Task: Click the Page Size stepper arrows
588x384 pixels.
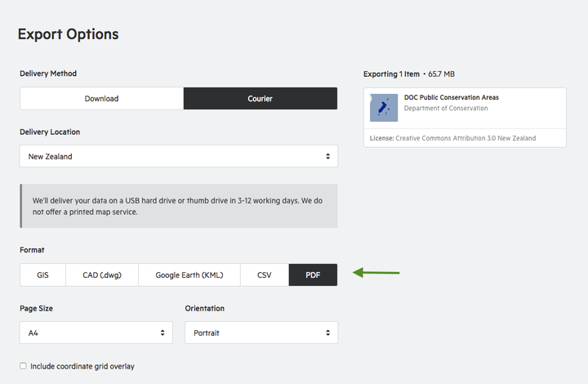Action: click(x=163, y=333)
